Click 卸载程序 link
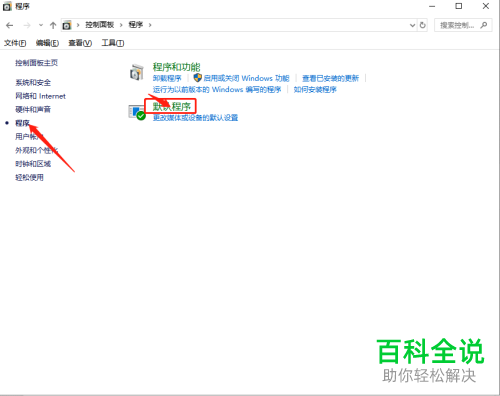 (167, 78)
